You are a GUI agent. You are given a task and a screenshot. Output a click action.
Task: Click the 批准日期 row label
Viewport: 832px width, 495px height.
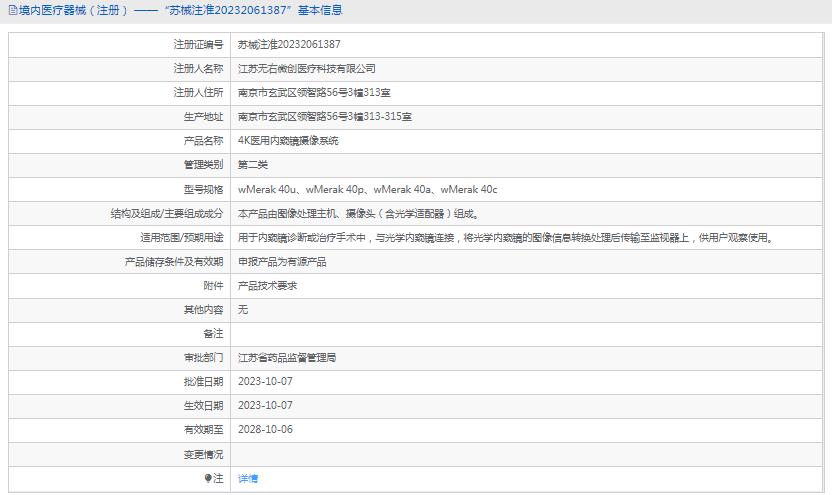pyautogui.click(x=203, y=381)
